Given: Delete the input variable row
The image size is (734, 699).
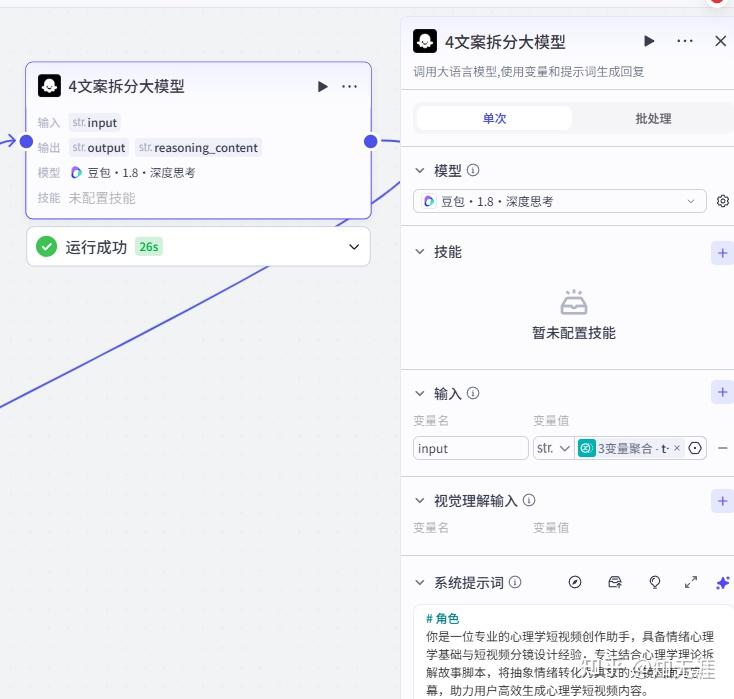Looking at the screenshot, I should pos(723,448).
